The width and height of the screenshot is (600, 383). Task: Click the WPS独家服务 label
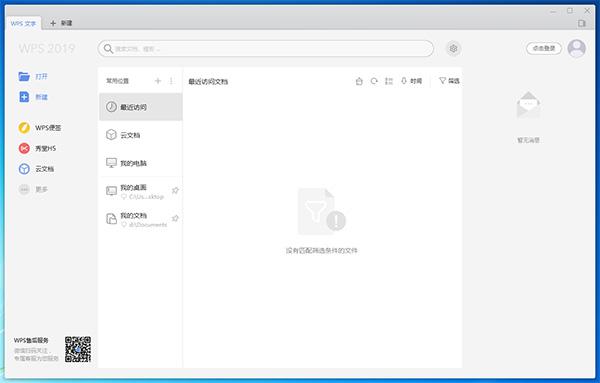coord(31,340)
